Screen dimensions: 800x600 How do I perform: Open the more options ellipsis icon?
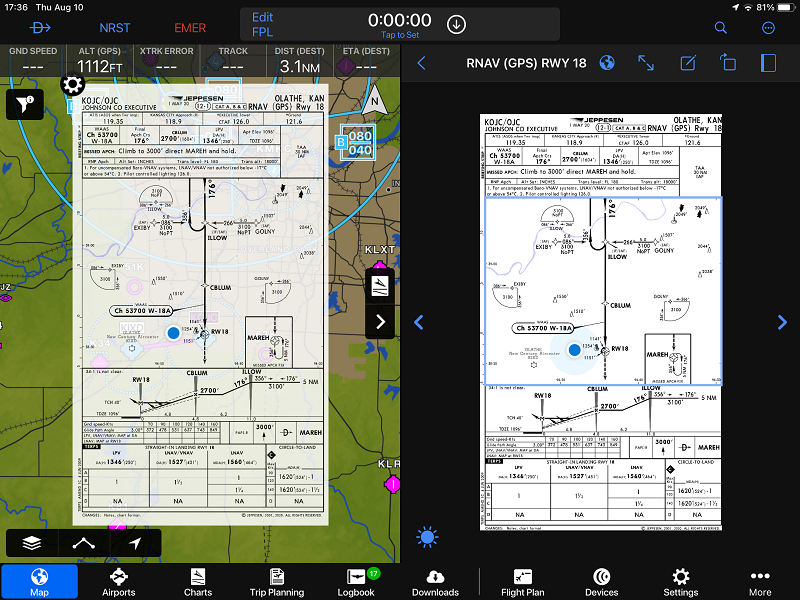(768, 28)
